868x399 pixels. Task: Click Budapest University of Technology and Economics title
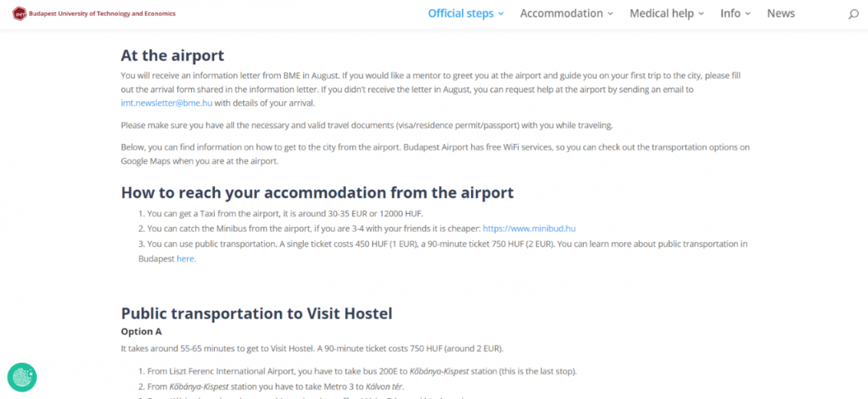[102, 14]
